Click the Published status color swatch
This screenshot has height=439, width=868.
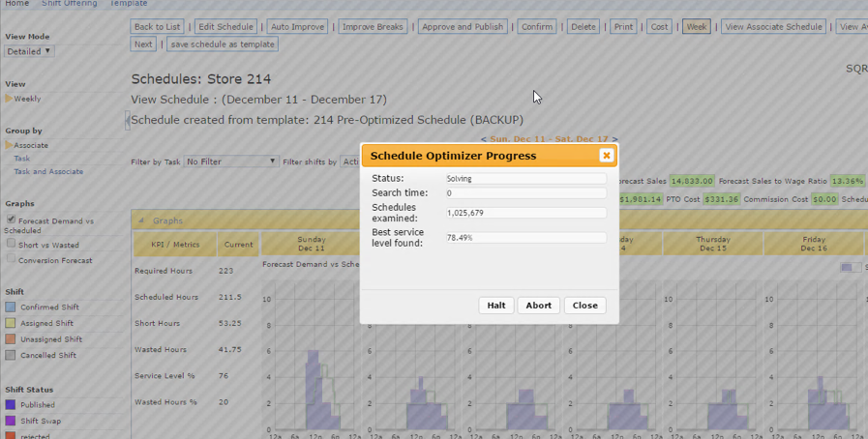[10, 405]
